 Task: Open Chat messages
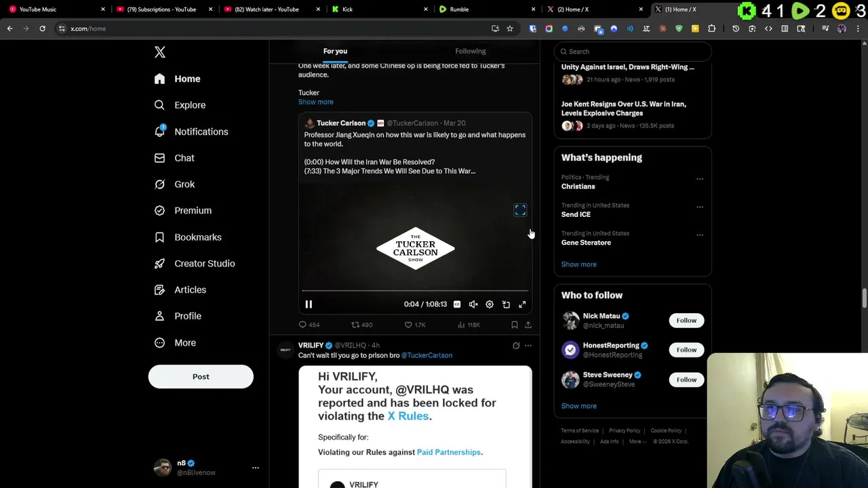(174, 158)
